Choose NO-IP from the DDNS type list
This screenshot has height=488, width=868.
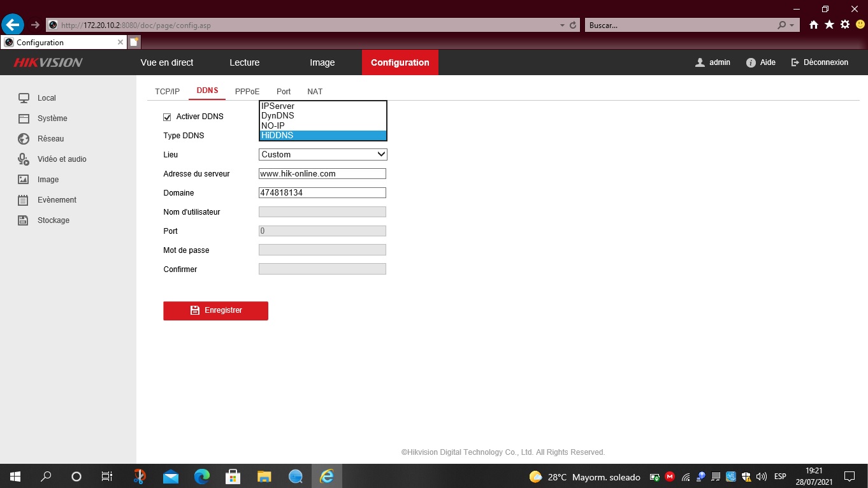coord(322,126)
